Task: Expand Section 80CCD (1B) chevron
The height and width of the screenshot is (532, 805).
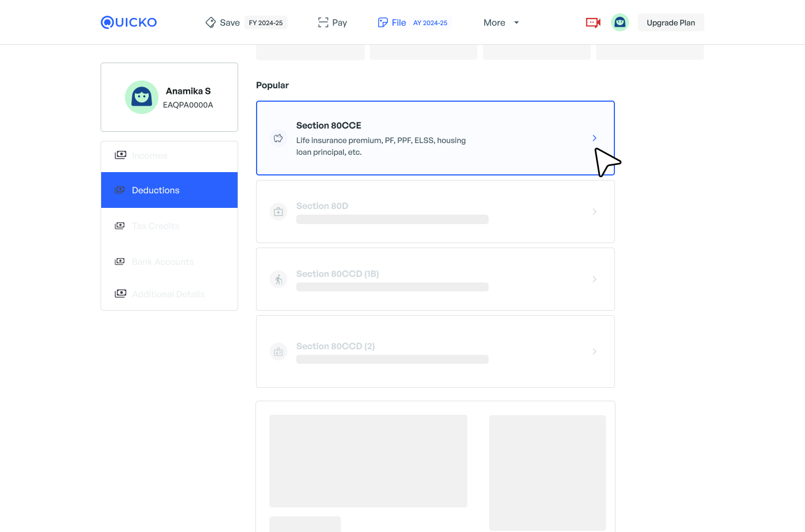Action: pyautogui.click(x=594, y=279)
